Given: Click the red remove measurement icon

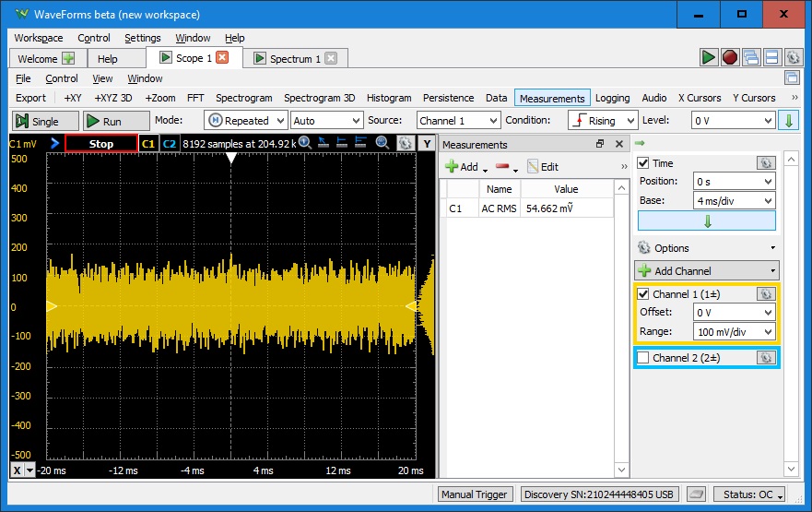Looking at the screenshot, I should click(x=502, y=167).
